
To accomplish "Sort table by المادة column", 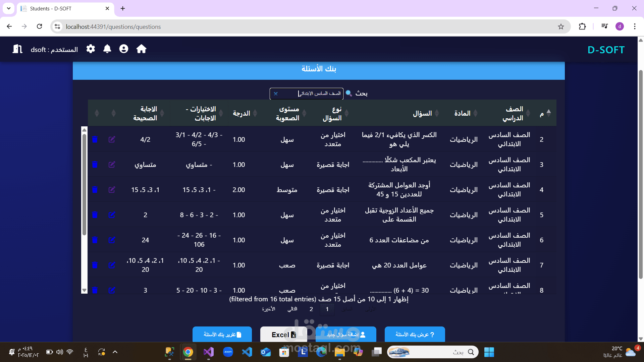I will 463,113.
